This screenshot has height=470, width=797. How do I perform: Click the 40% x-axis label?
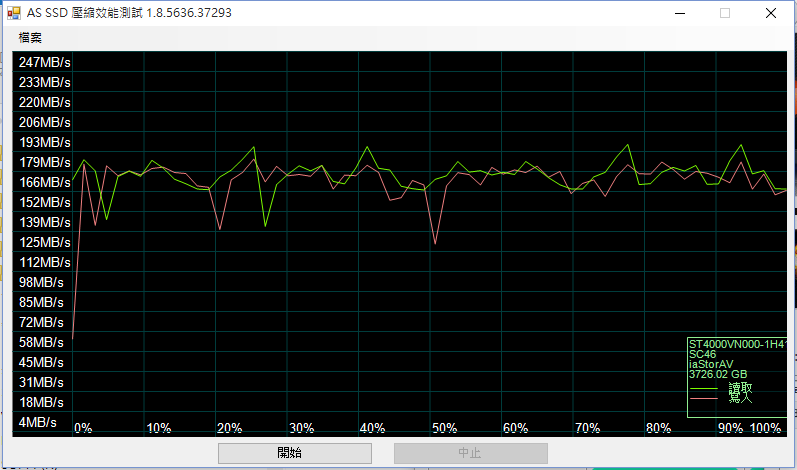point(372,428)
